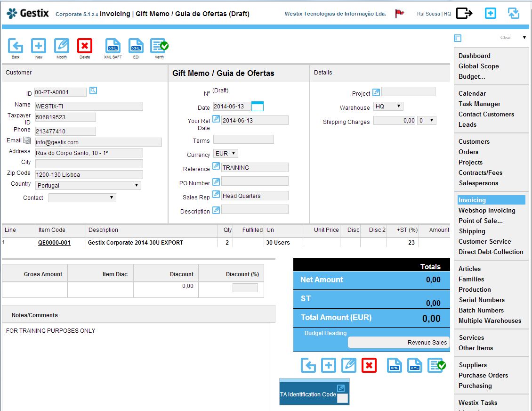Click the refresh/switch icon at top right
The image size is (532, 411).
514,13
